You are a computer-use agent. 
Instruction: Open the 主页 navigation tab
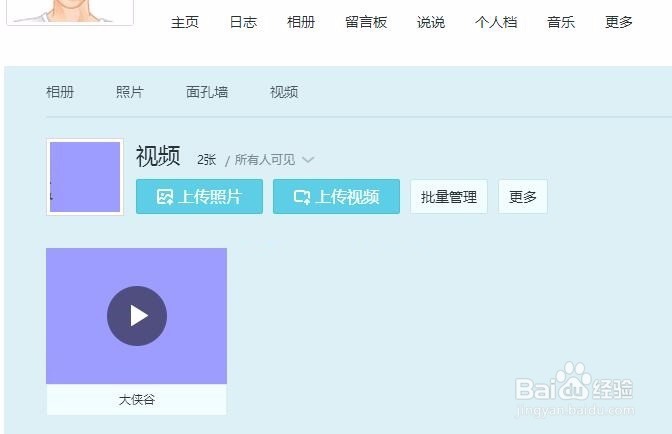[185, 22]
